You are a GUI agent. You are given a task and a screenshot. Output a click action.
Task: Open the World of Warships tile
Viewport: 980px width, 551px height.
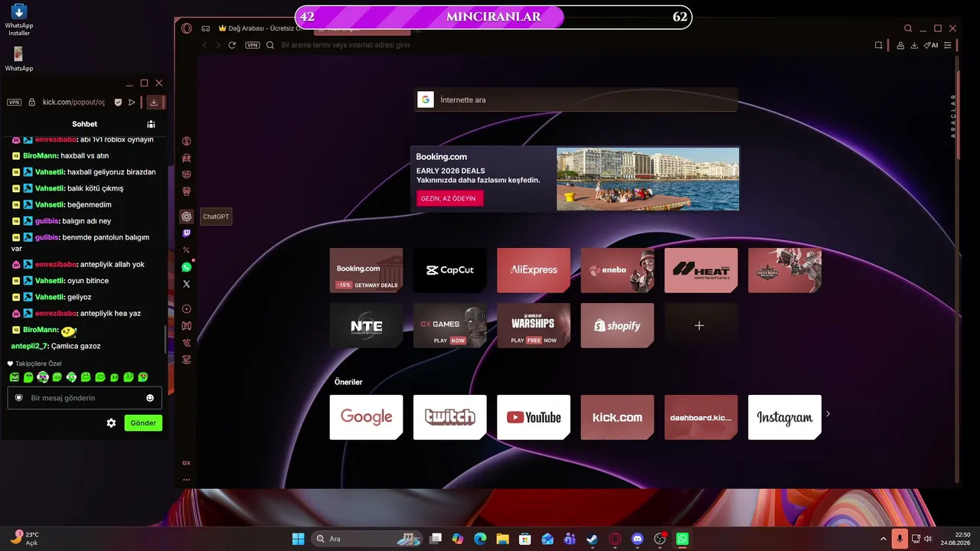click(x=534, y=325)
